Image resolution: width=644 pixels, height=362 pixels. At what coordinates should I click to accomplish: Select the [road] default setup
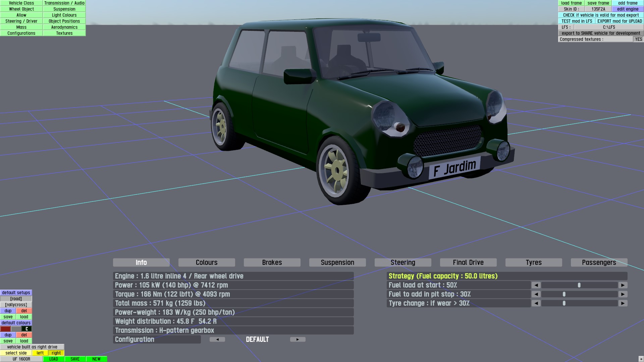tap(16, 299)
